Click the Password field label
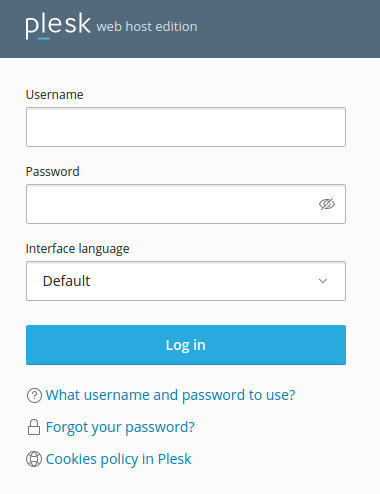The width and height of the screenshot is (380, 494). 53,172
